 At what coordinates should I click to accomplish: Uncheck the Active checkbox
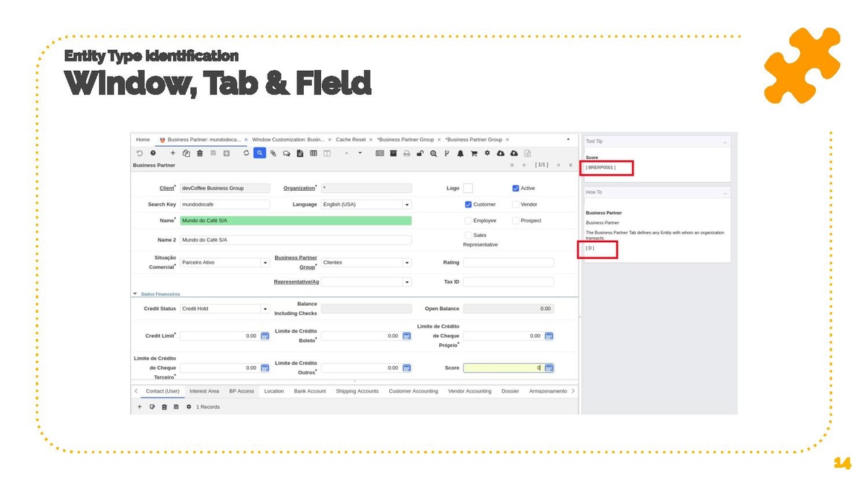(x=516, y=188)
